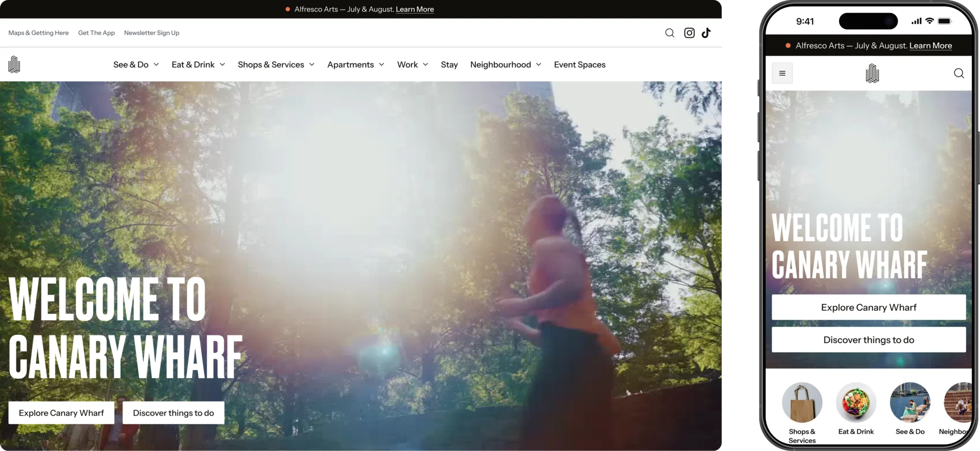Image resolution: width=980 pixels, height=451 pixels.
Task: Tap the Shops & Services tote bag thumbnail
Action: [x=802, y=403]
